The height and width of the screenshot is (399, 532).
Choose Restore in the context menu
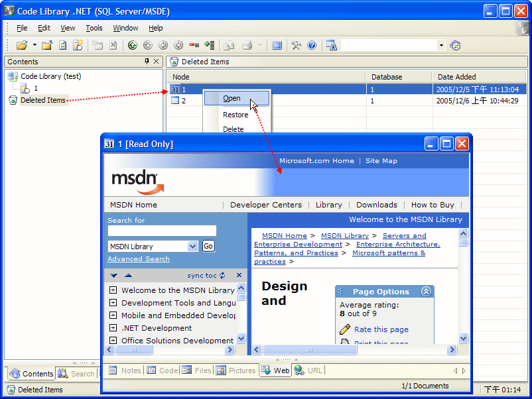(237, 115)
